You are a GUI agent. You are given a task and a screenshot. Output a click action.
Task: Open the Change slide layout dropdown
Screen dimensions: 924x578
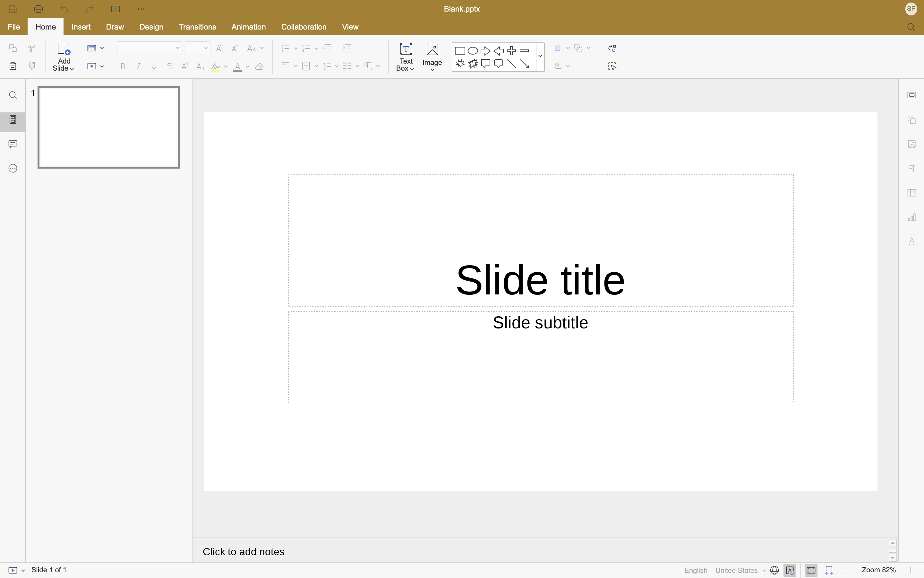click(x=96, y=48)
